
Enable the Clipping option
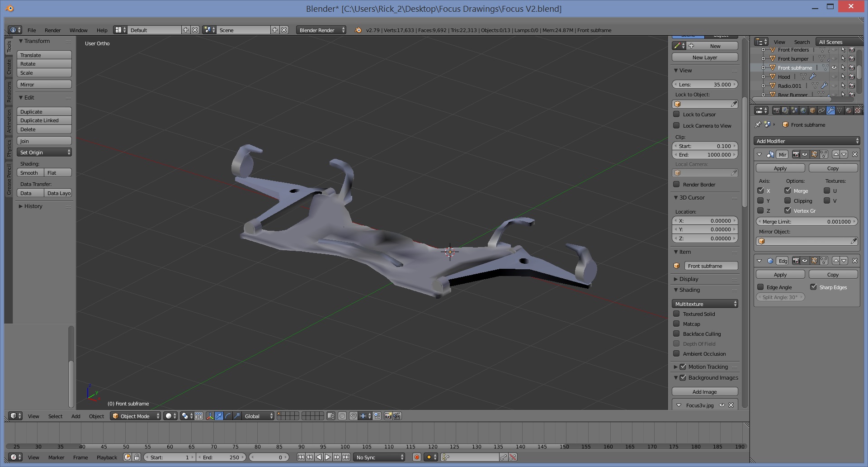coord(788,200)
